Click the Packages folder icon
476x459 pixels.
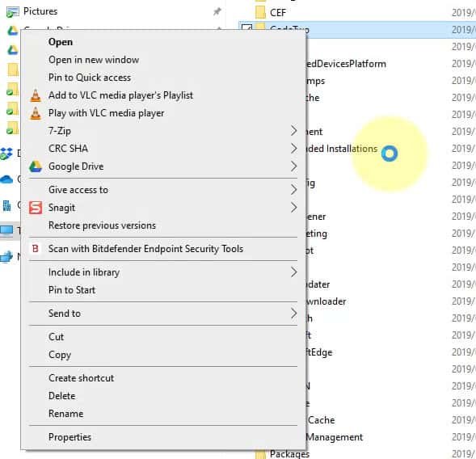click(x=260, y=454)
